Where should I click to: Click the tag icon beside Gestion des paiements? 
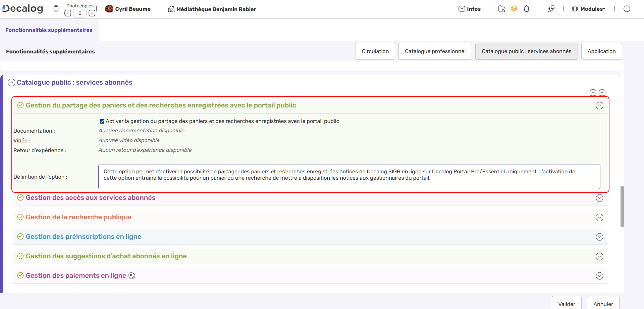tap(131, 275)
